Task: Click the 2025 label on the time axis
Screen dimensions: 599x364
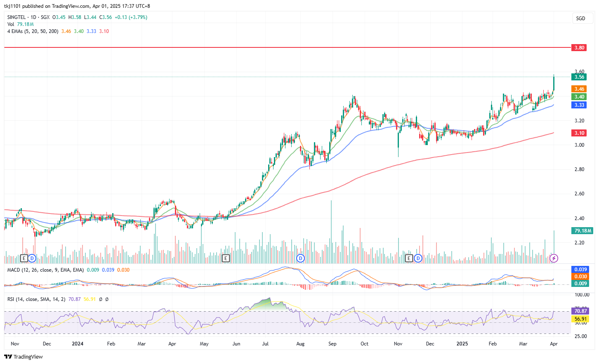Action: (462, 344)
